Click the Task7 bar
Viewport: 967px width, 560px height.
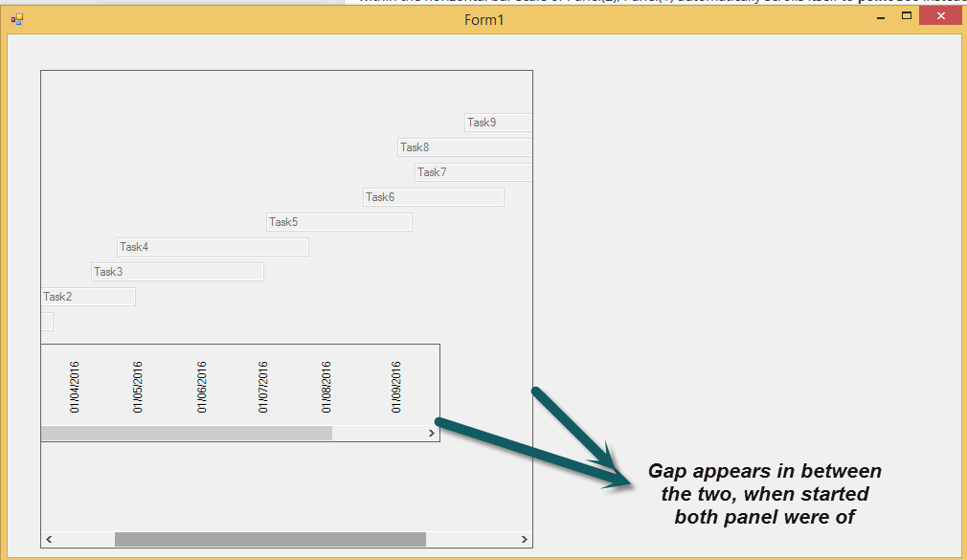(x=474, y=172)
